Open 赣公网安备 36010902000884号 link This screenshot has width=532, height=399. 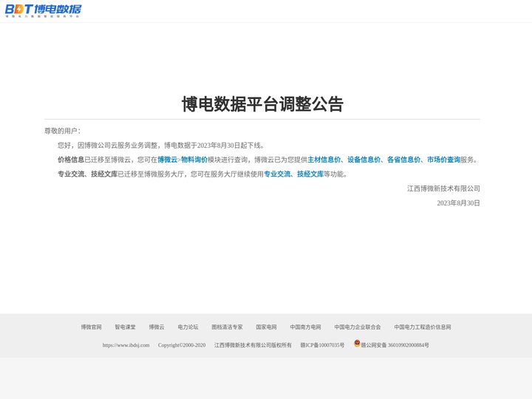395,345
